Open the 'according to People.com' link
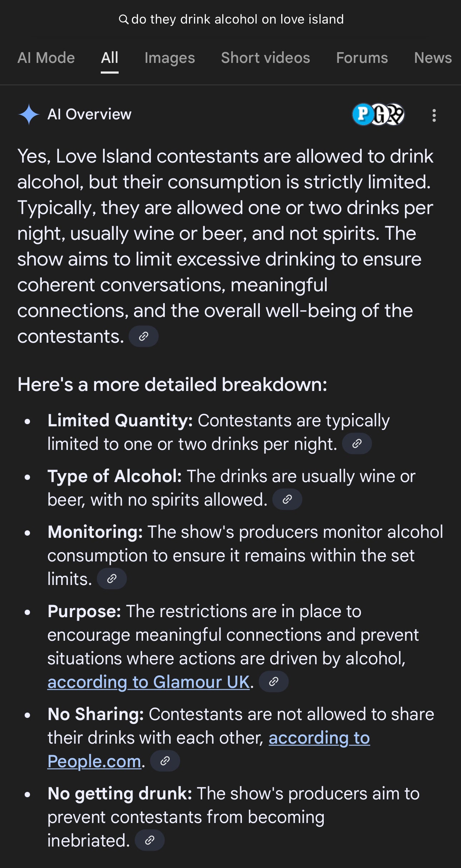This screenshot has width=461, height=868. point(319,738)
